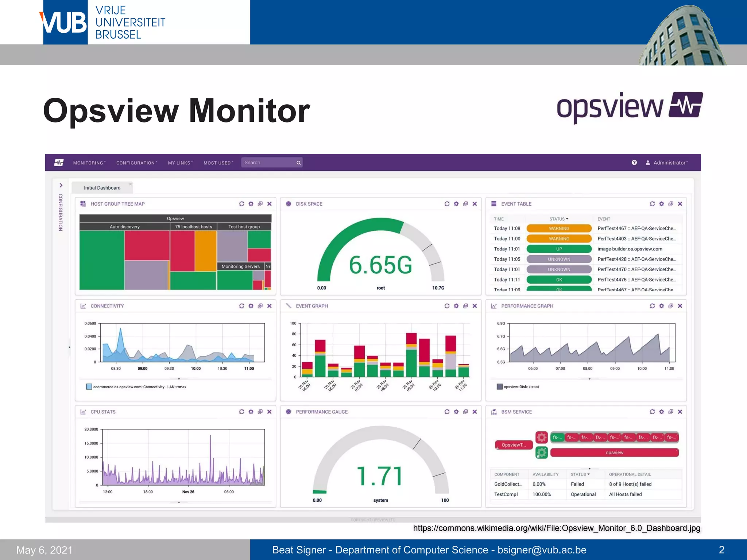Screen dimensions: 747x560
Task: Refresh the Performance Graph panel
Action: pyautogui.click(x=652, y=306)
